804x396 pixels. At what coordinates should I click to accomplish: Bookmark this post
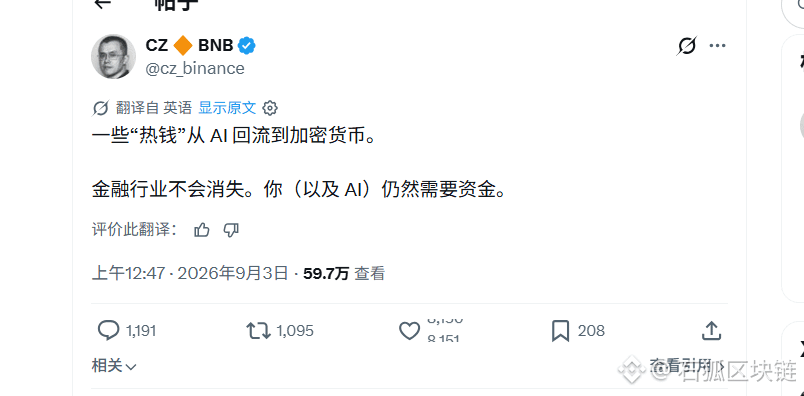click(x=560, y=331)
